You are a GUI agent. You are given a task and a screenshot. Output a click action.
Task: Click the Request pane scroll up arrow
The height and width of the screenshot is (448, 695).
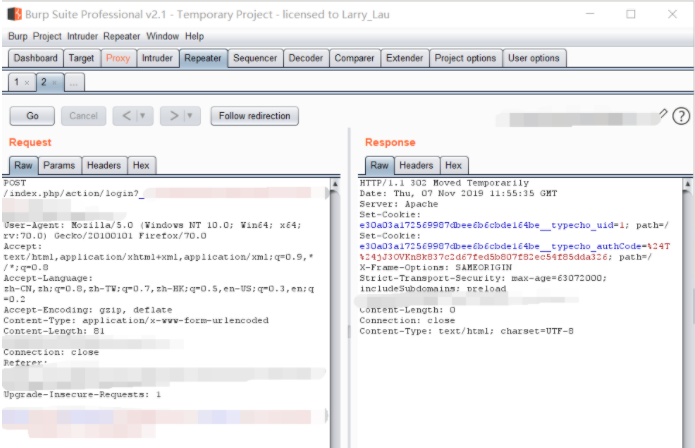(336, 183)
